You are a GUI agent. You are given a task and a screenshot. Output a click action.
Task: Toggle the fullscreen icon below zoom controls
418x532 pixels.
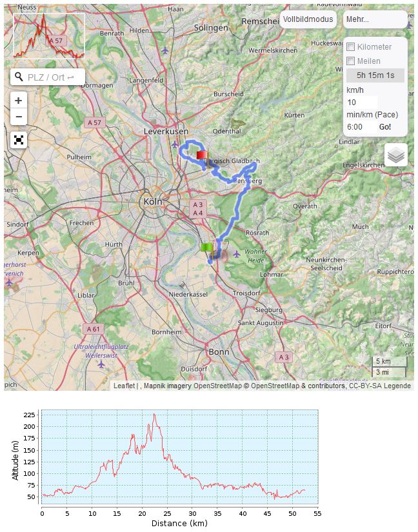[x=19, y=140]
